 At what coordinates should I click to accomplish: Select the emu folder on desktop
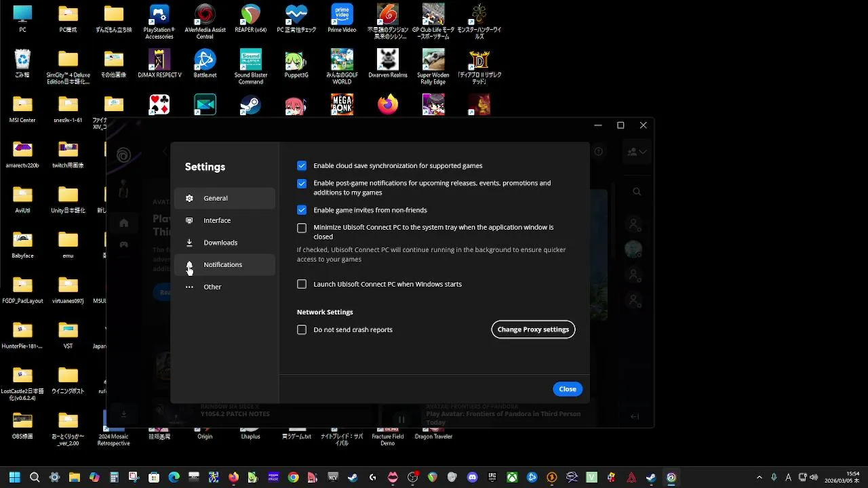pyautogui.click(x=68, y=245)
